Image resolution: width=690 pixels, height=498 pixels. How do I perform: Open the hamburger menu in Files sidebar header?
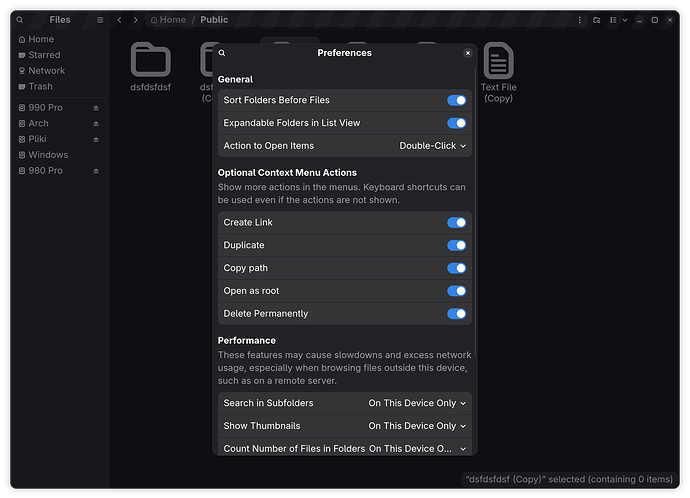[x=100, y=20]
